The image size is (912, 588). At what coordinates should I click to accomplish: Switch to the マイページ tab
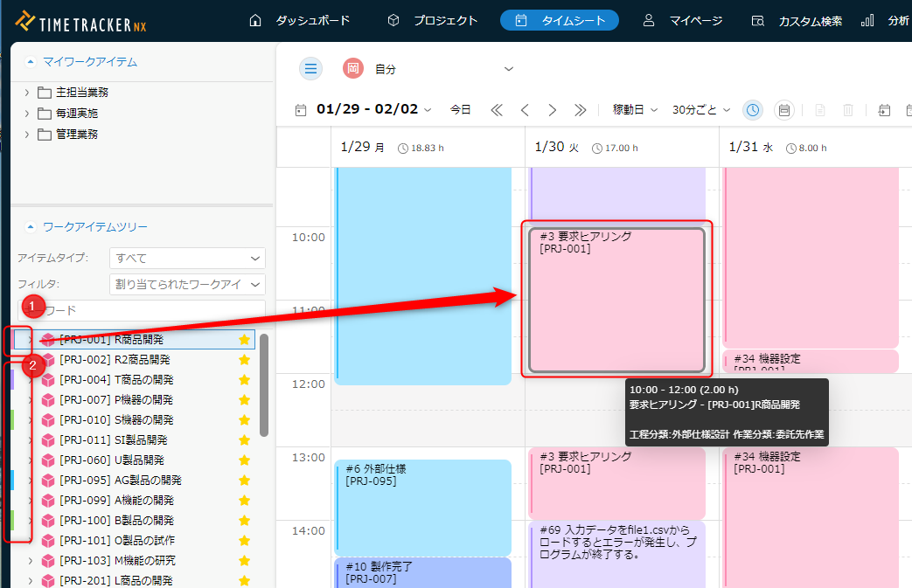pyautogui.click(x=683, y=20)
